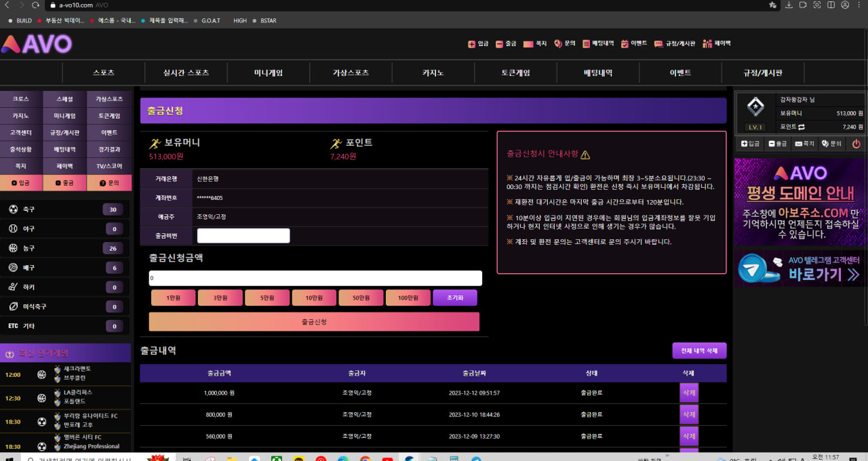The image size is (868, 461).
Task: Select the 축구 soccer ball icon
Action: tap(13, 209)
